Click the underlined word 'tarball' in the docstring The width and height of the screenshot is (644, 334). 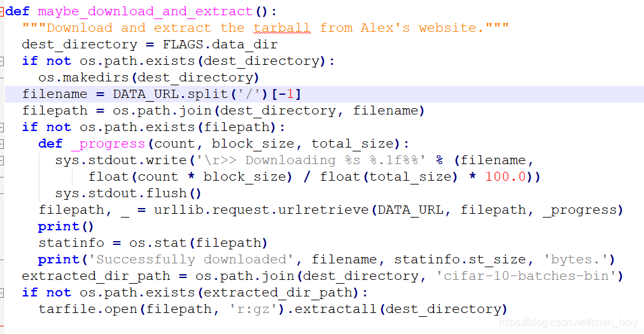click(281, 28)
